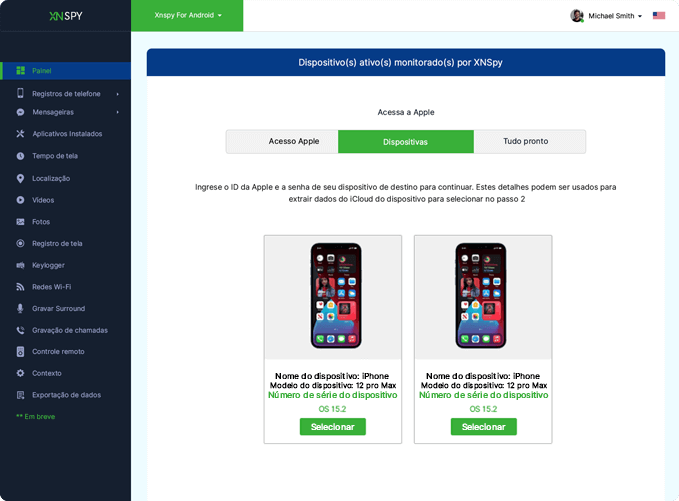Open the Fotos image icon
This screenshot has width=679, height=501.
(x=20, y=222)
